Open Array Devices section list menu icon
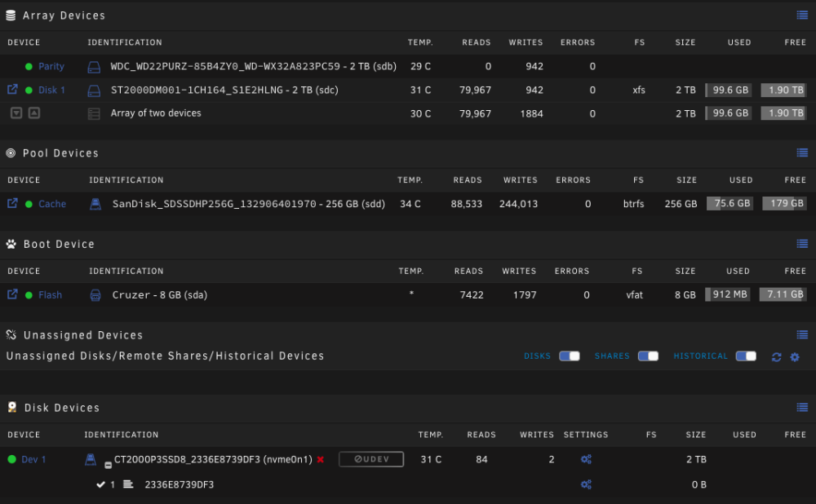 click(x=802, y=15)
